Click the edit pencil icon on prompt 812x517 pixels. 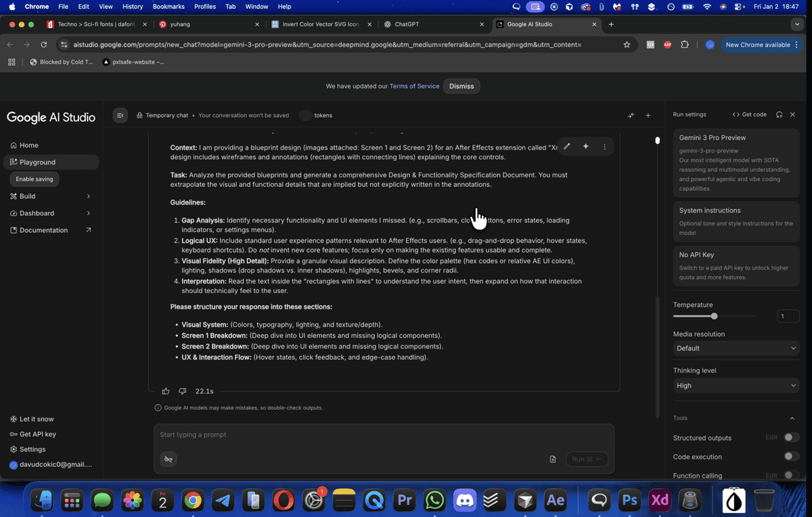567,146
